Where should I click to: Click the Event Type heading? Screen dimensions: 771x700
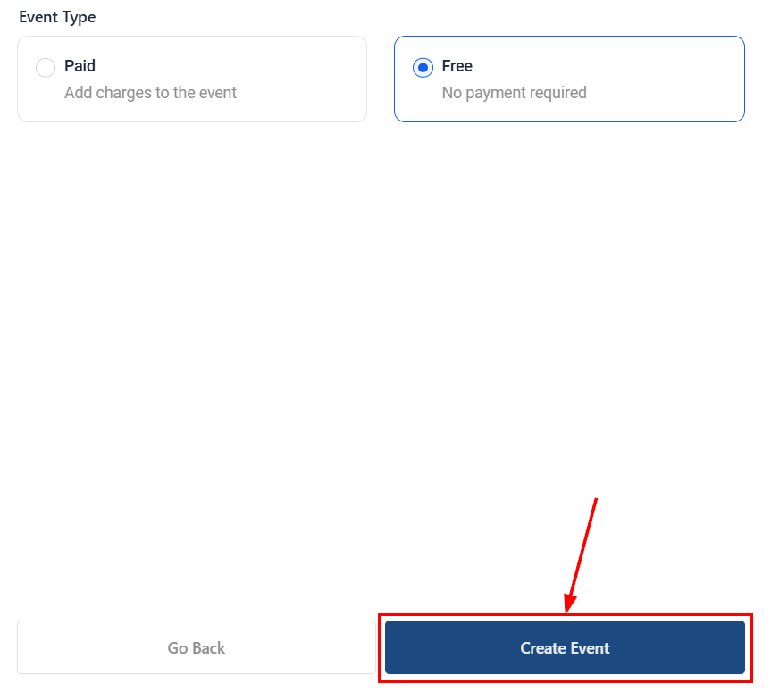click(x=57, y=17)
